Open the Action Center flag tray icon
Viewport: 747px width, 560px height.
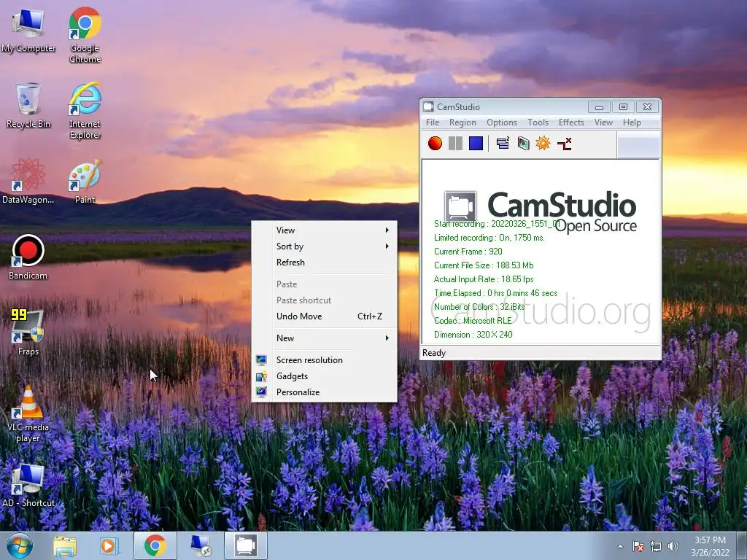click(638, 547)
